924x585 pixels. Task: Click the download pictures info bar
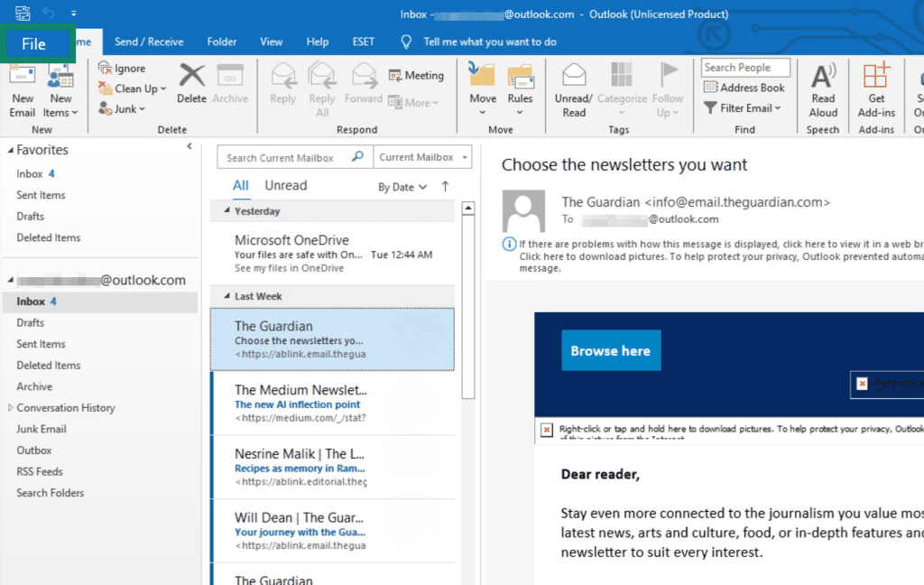point(713,256)
